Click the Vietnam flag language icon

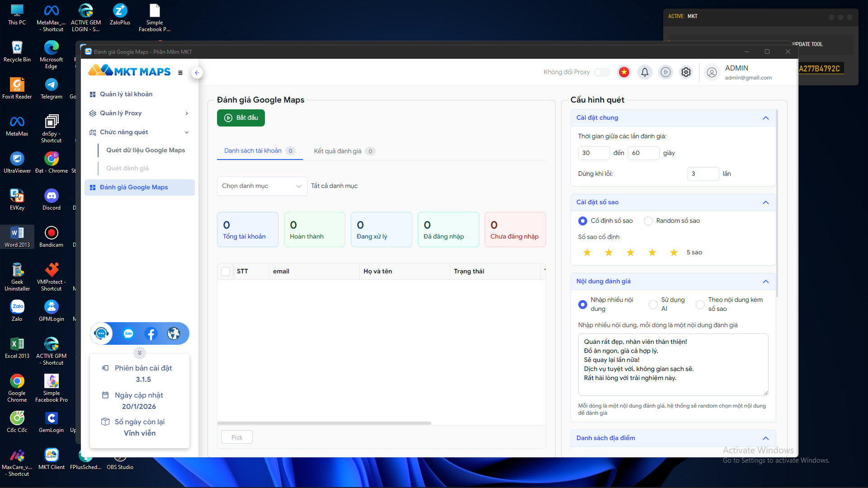(624, 72)
